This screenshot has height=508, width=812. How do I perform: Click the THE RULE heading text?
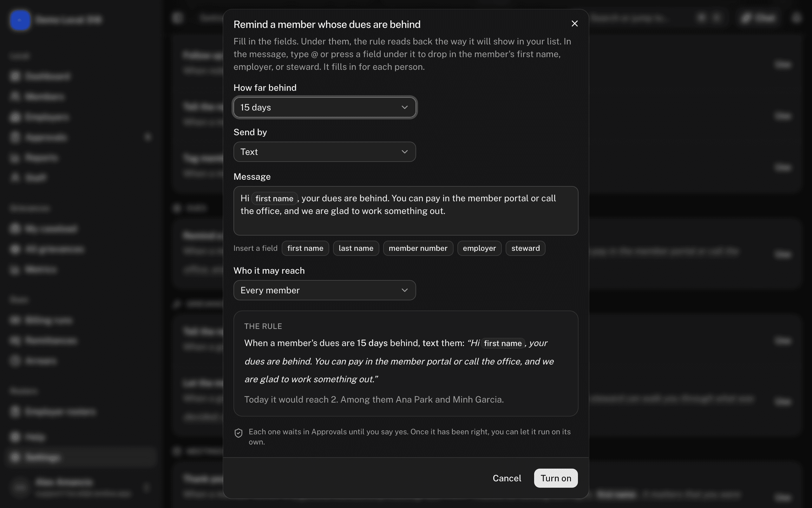coord(263,326)
